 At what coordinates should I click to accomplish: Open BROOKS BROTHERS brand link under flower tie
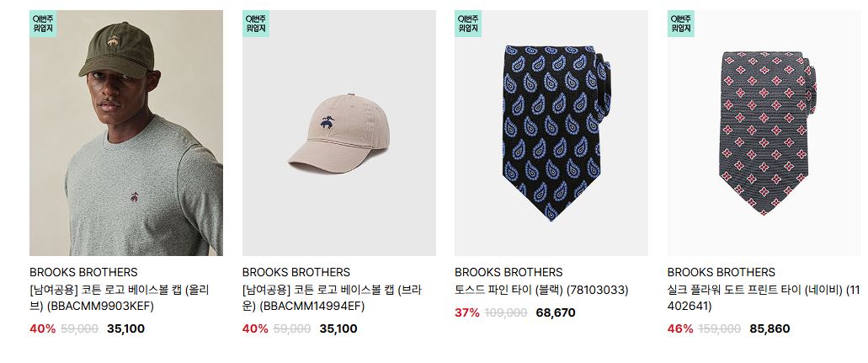click(722, 272)
